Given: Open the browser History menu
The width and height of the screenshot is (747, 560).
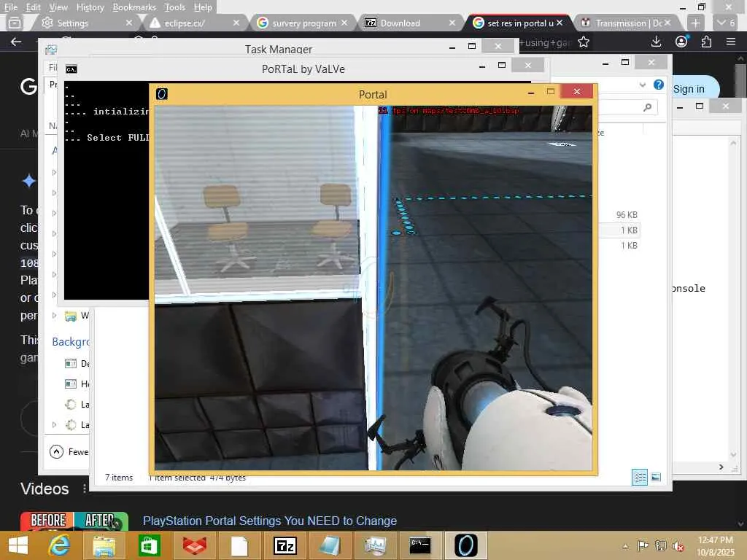Looking at the screenshot, I should (90, 7).
